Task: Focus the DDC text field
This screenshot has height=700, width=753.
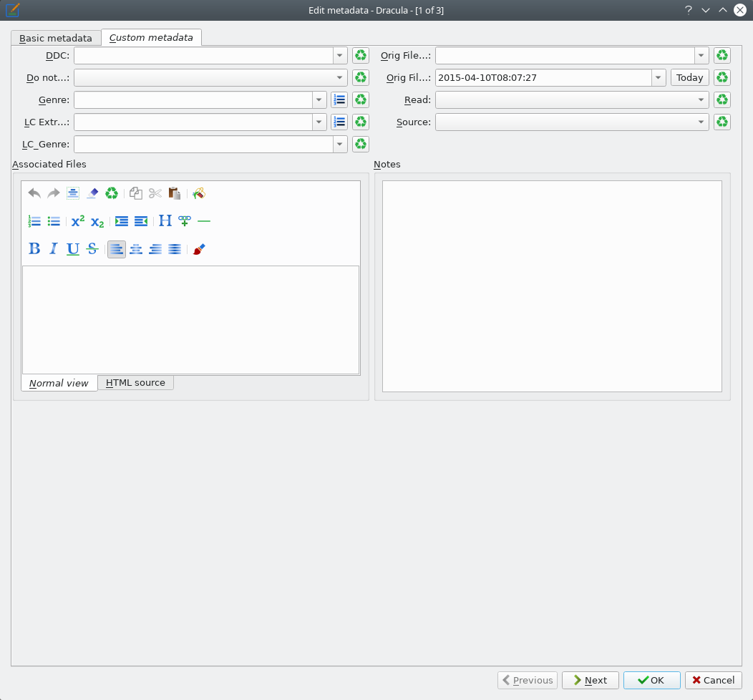Action: (203, 55)
